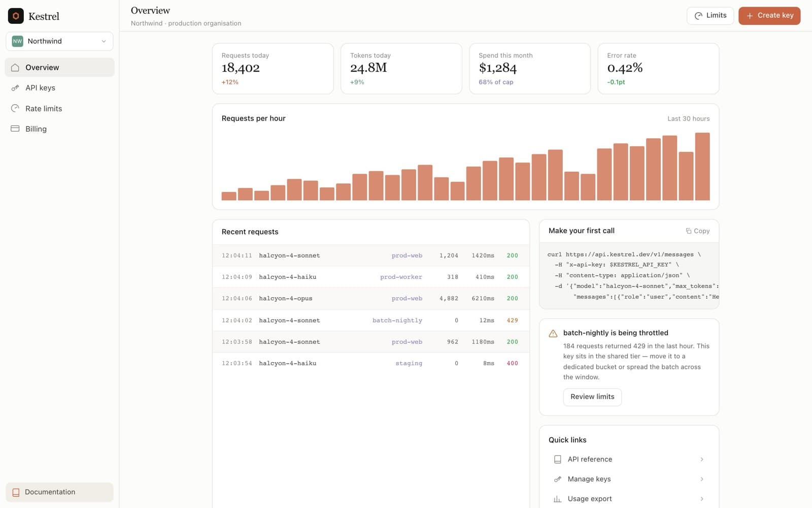Image resolution: width=812 pixels, height=508 pixels.
Task: Click the 68% of cap text
Action: (x=496, y=82)
